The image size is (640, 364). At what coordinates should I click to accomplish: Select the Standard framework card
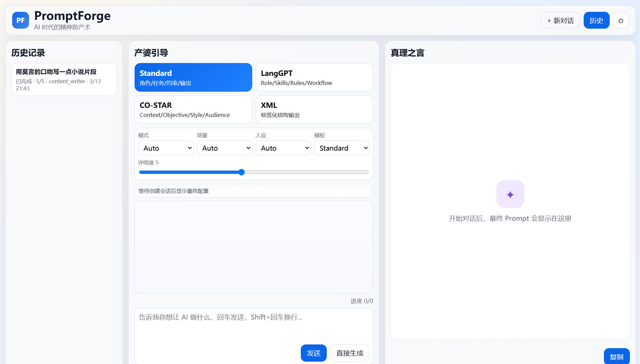tap(193, 78)
